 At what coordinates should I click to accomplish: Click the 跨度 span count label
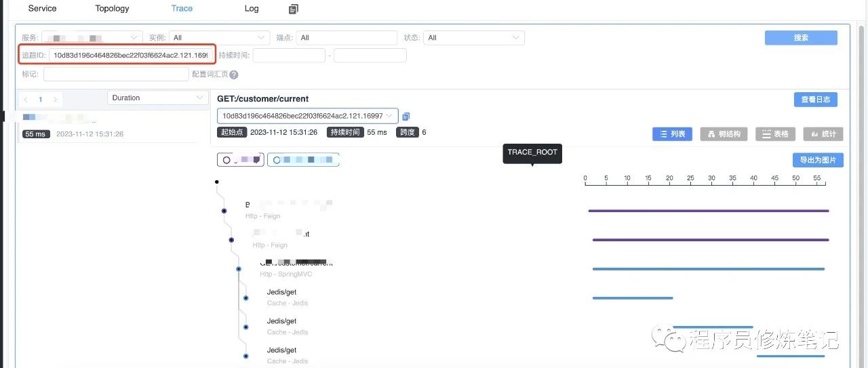click(407, 132)
